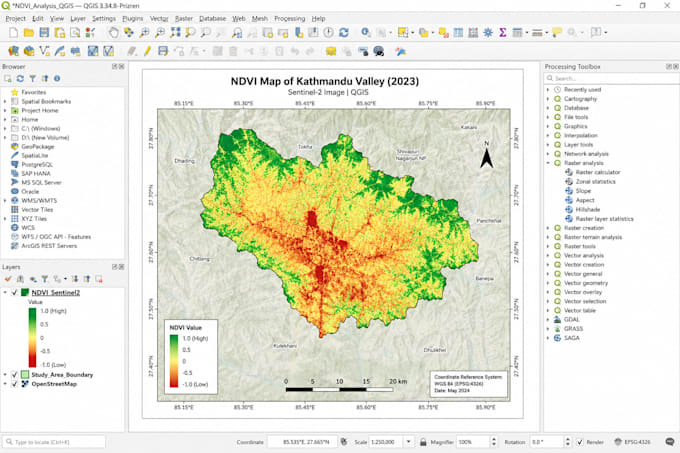This screenshot has height=453, width=680.
Task: Collapse the Raster analysis group
Action: [x=548, y=163]
